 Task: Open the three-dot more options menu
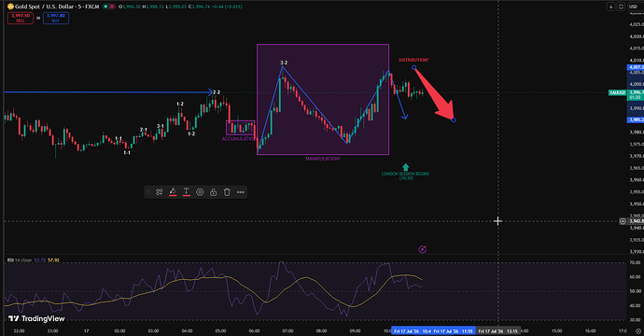241,192
